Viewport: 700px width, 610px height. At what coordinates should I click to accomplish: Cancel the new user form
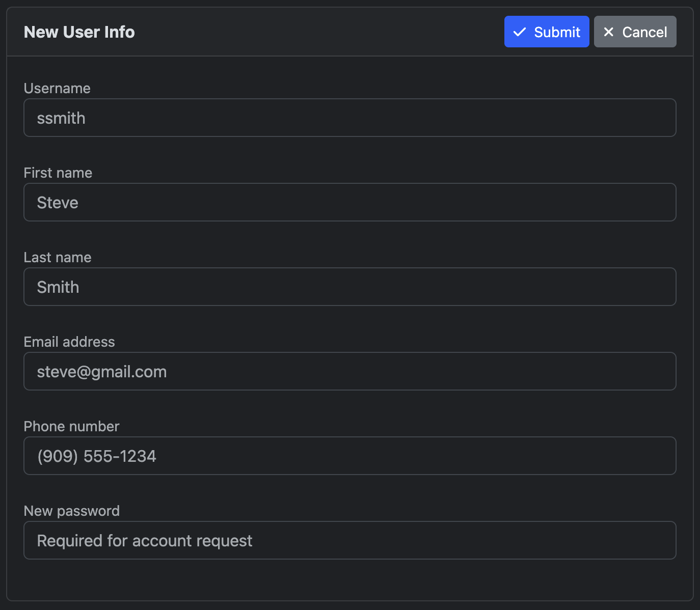[x=635, y=32]
